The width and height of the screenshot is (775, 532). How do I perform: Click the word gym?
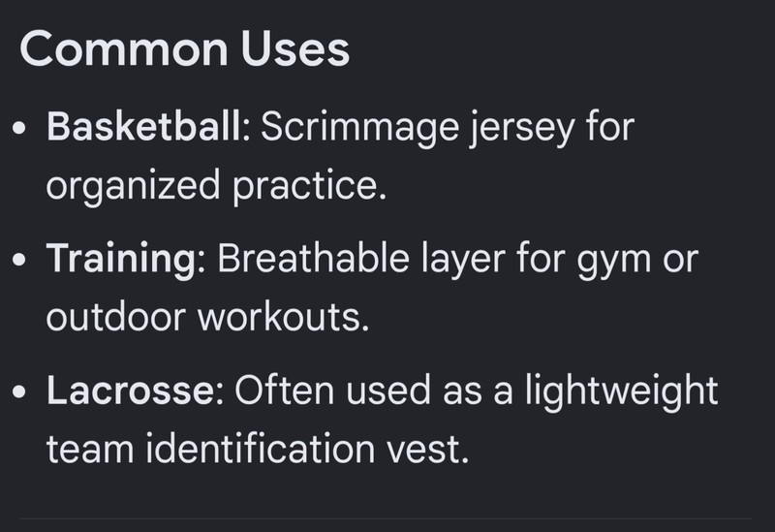pyautogui.click(x=614, y=262)
